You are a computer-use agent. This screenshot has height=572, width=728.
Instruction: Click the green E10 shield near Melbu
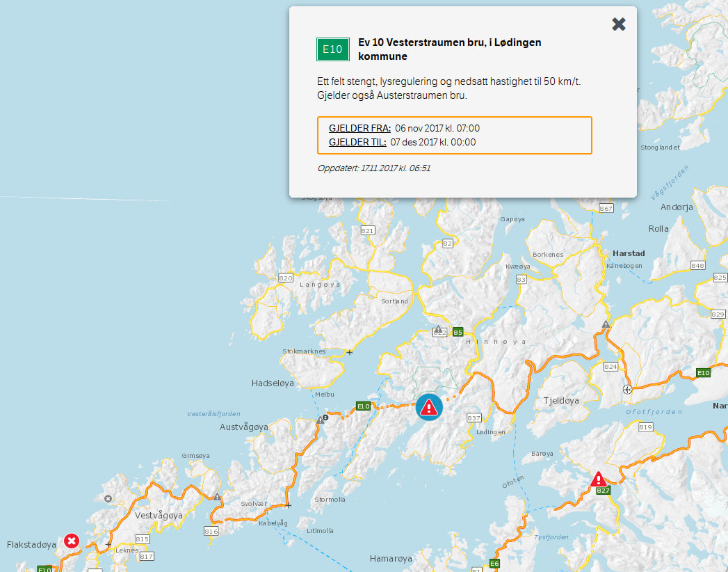(363, 406)
